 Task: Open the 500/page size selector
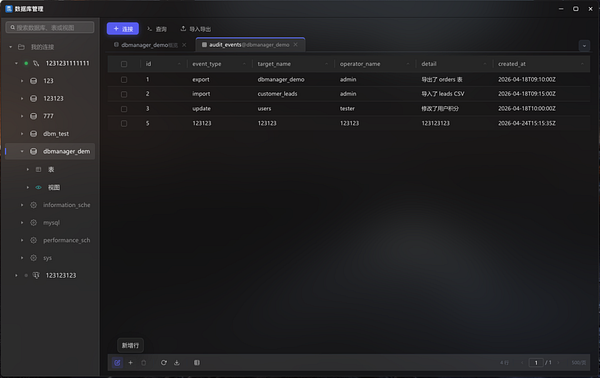tap(579, 362)
